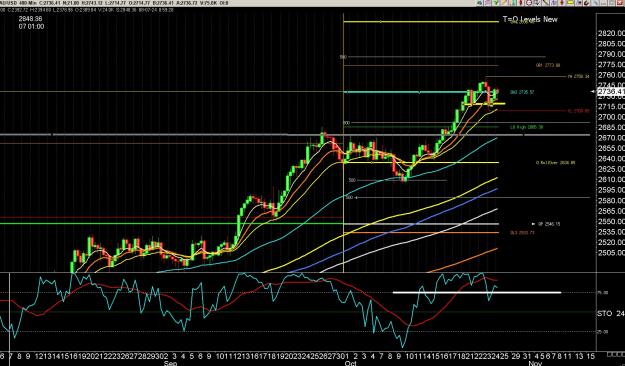Click the red 2709.85 level label
Viewport: 625px width, 366px height.
(578, 111)
